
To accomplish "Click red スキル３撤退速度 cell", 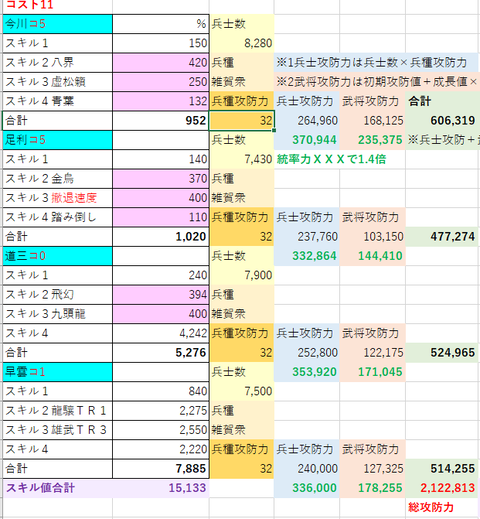I will (x=57, y=198).
